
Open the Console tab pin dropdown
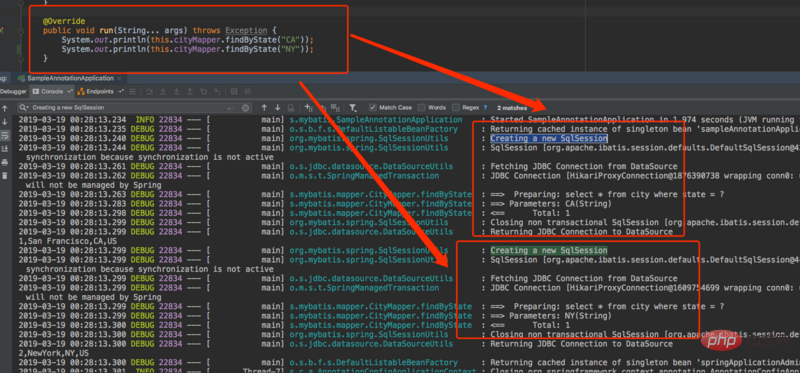point(69,91)
